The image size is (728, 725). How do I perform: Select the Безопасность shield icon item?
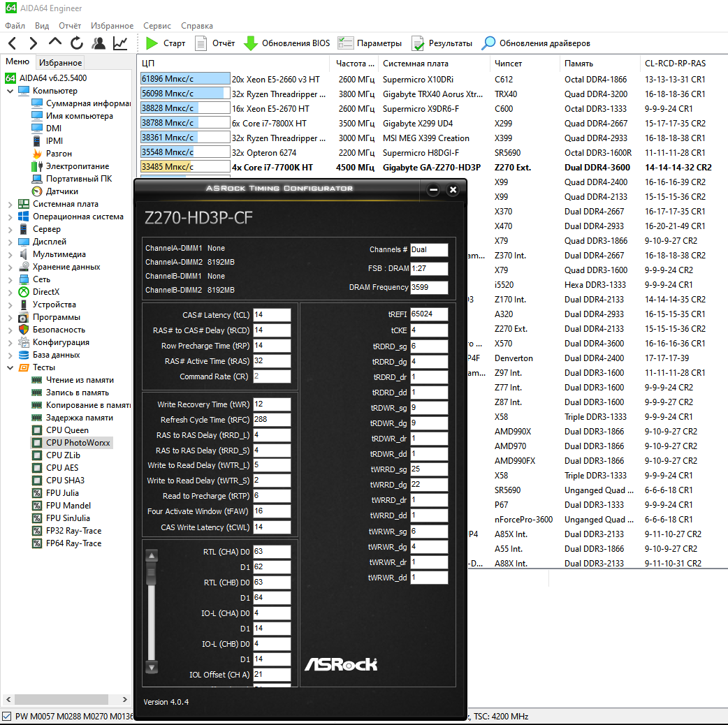(52, 330)
